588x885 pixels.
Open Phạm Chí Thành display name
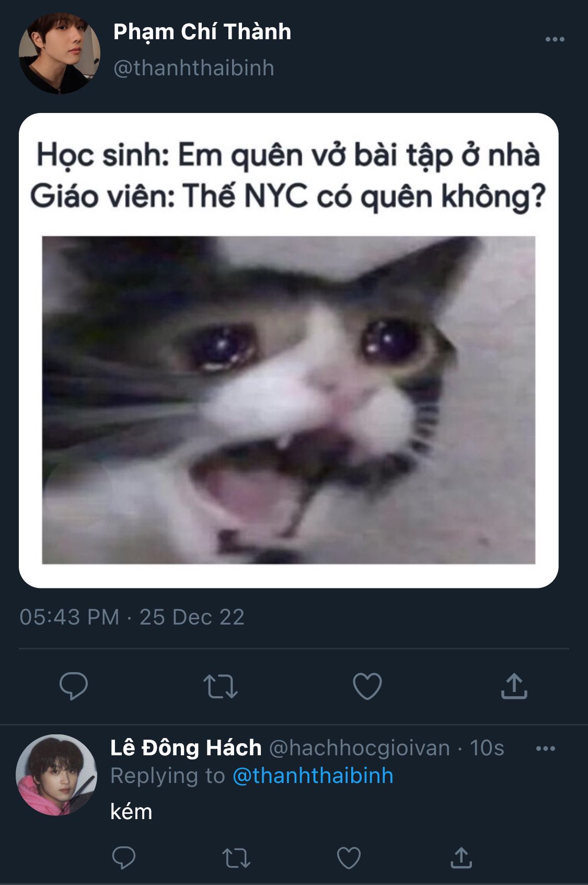coord(202,32)
